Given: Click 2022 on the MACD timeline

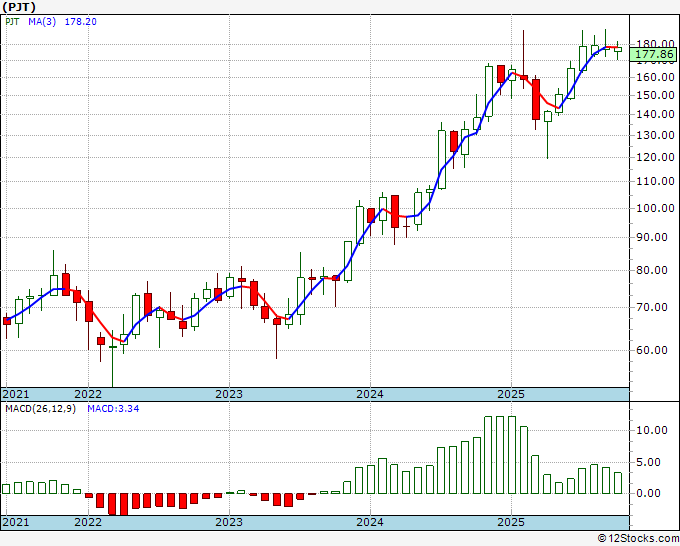Looking at the screenshot, I should point(88,522).
